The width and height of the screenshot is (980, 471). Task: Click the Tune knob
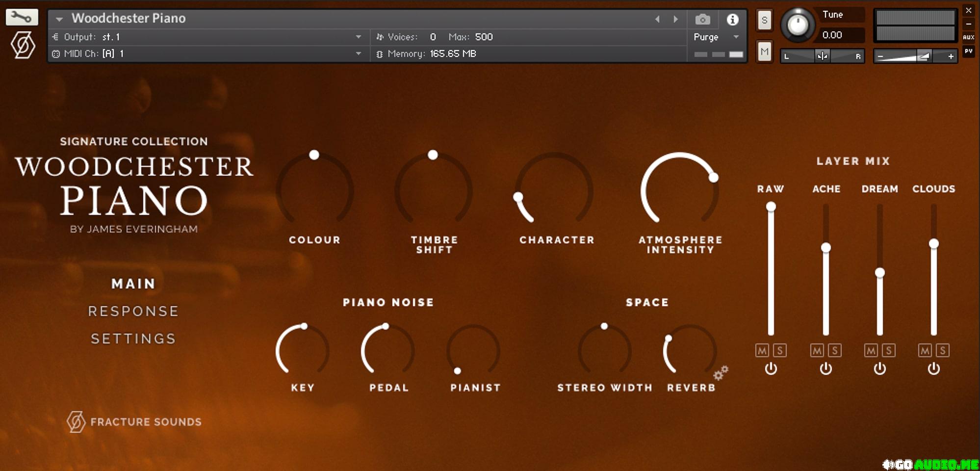point(798,24)
